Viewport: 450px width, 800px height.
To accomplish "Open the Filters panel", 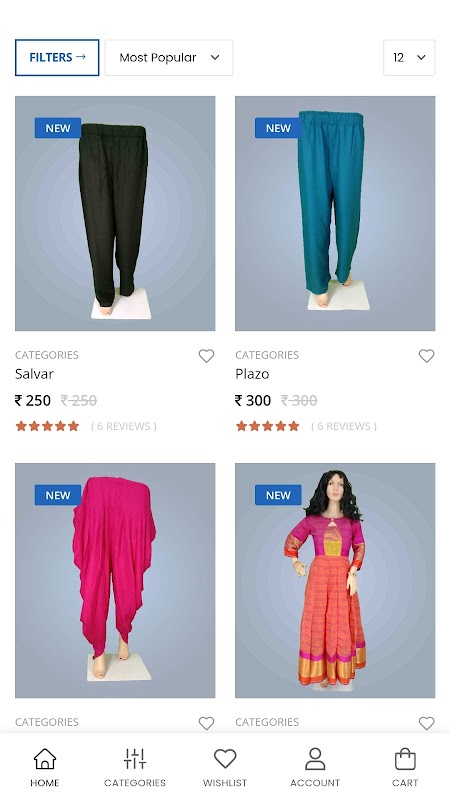I will tap(57, 58).
